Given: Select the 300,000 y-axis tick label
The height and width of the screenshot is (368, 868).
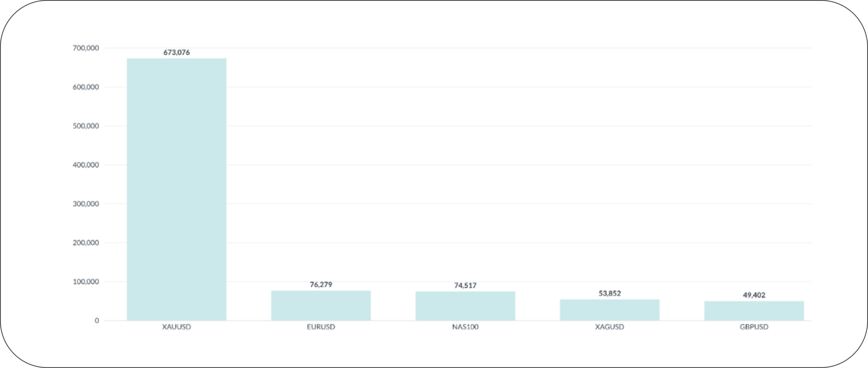Looking at the screenshot, I should pos(86,204).
